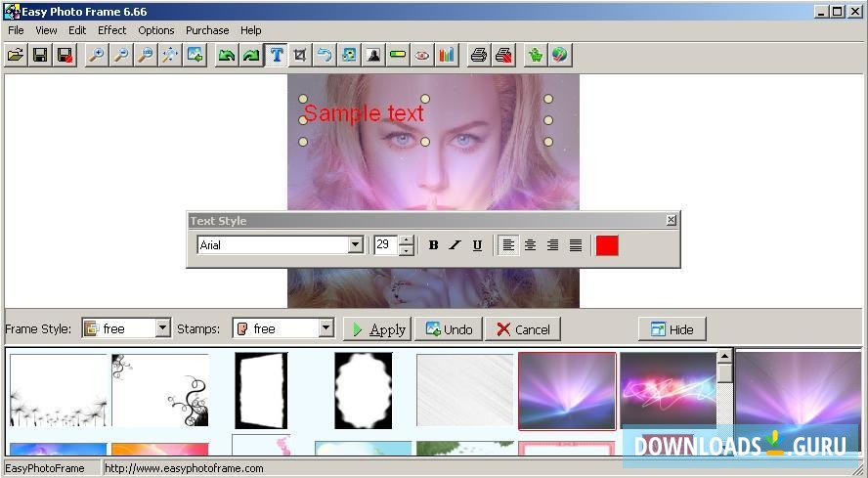Image resolution: width=868 pixels, height=478 pixels.
Task: Open the Arial font dropdown
Action: (x=355, y=245)
